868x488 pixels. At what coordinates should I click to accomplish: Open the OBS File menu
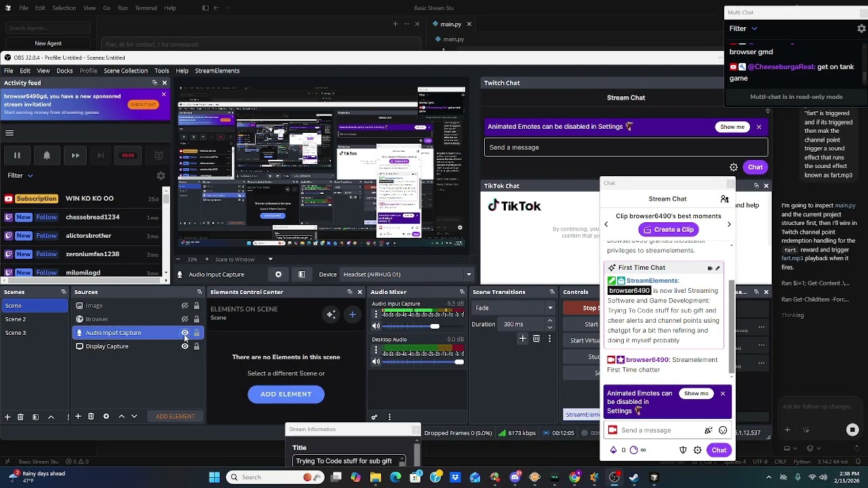pos(9,70)
